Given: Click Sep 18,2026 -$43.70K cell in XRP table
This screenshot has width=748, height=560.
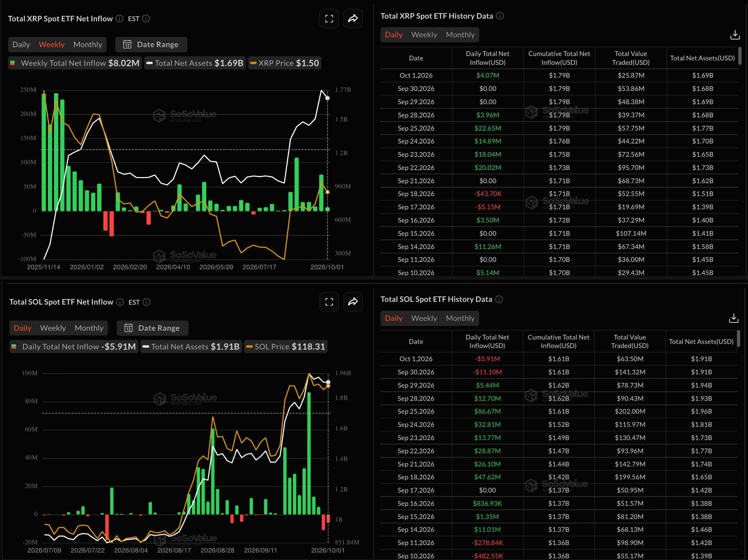Looking at the screenshot, I should 488,194.
